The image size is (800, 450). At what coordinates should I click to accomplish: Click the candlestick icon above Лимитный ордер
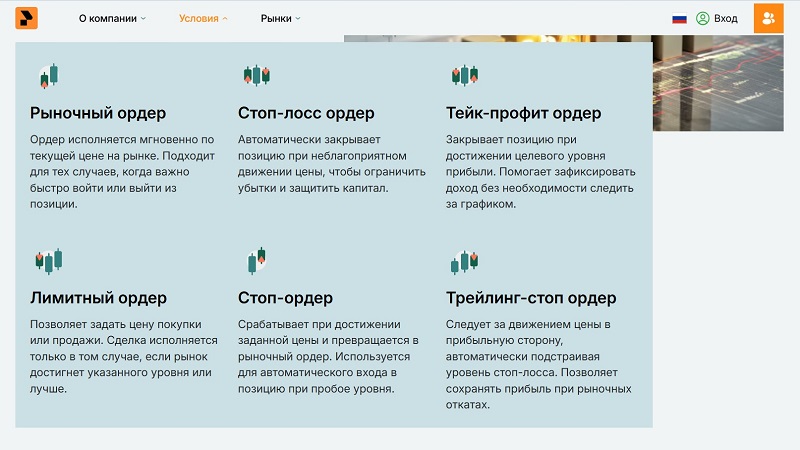coord(47,261)
